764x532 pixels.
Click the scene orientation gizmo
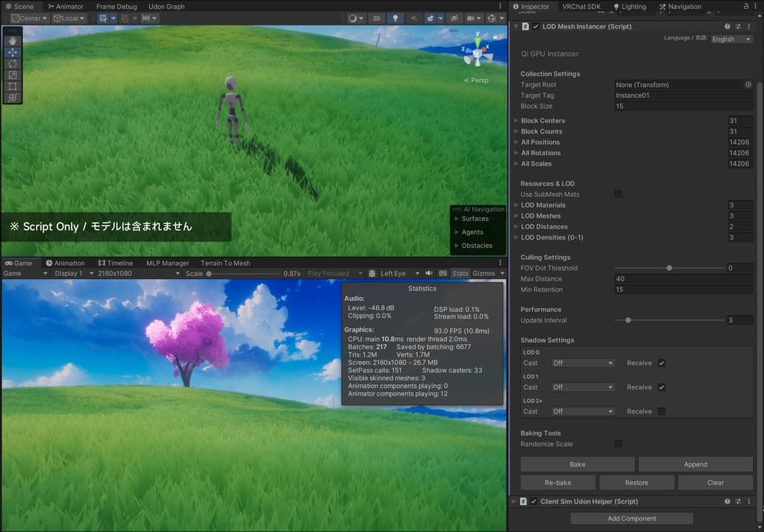point(477,54)
